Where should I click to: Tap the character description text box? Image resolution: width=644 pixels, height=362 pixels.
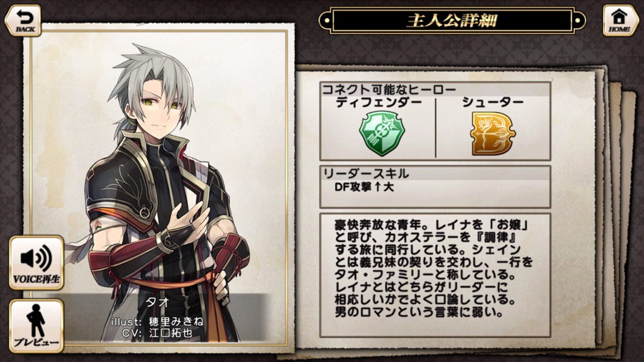(x=435, y=275)
